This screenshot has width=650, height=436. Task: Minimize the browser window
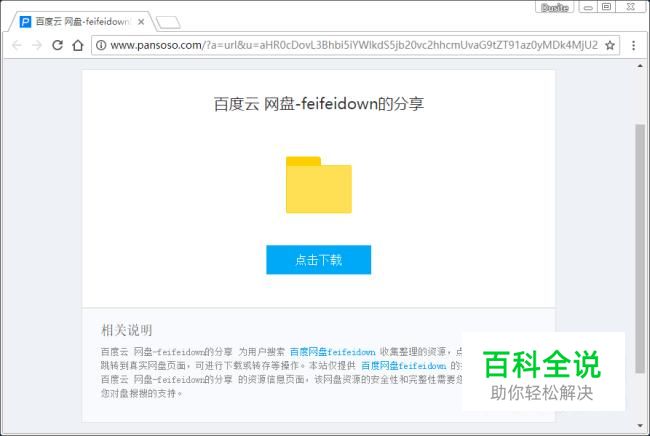588,7
